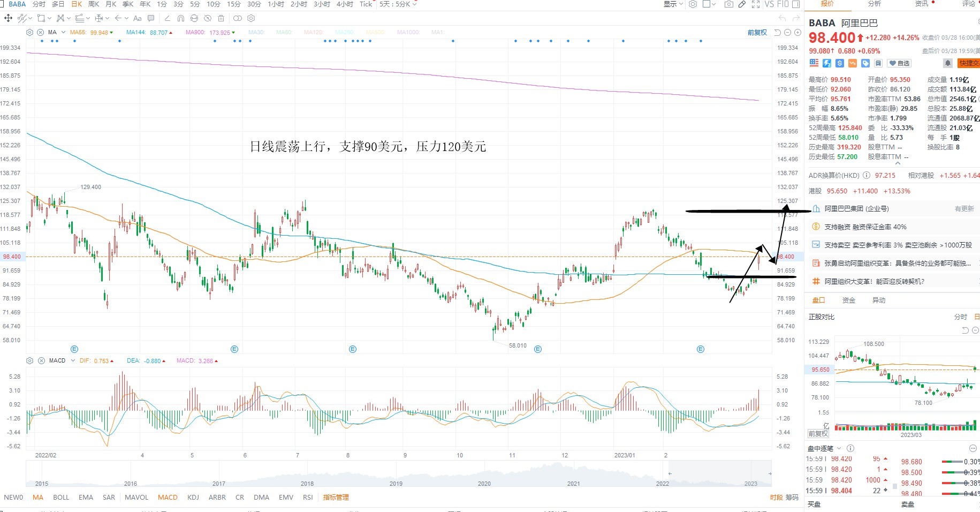Viewport: 980px width, 512px height.
Task: Activate the single-line pencil drawing tool
Action: (x=167, y=18)
